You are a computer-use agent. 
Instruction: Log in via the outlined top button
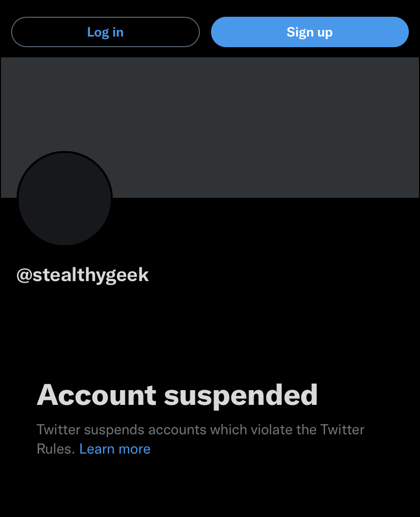click(x=106, y=32)
